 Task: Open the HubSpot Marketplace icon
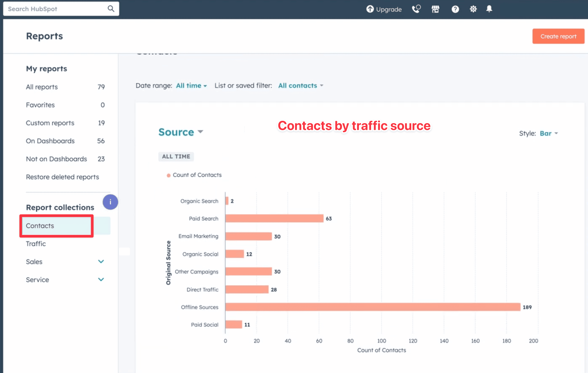[435, 9]
